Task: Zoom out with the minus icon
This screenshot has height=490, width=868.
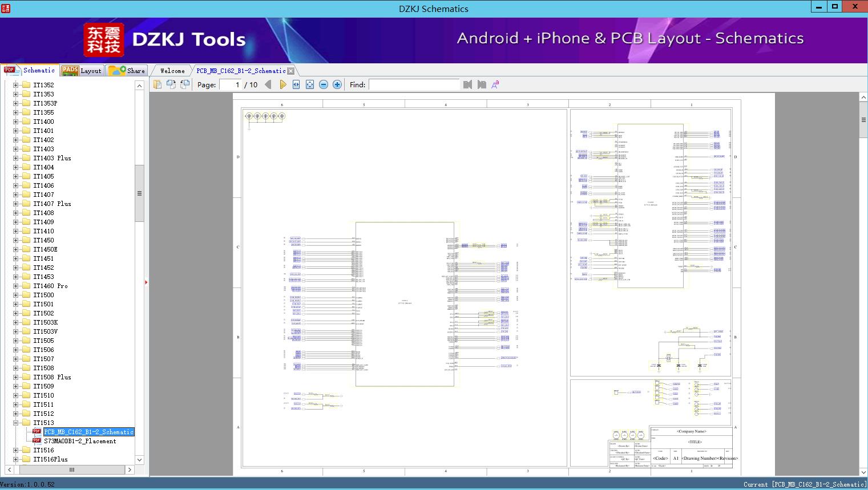Action: click(x=324, y=84)
